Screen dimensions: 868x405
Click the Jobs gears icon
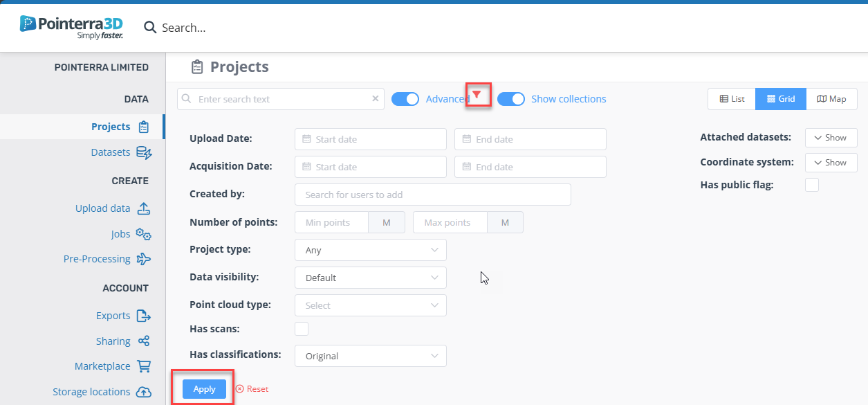coord(143,234)
